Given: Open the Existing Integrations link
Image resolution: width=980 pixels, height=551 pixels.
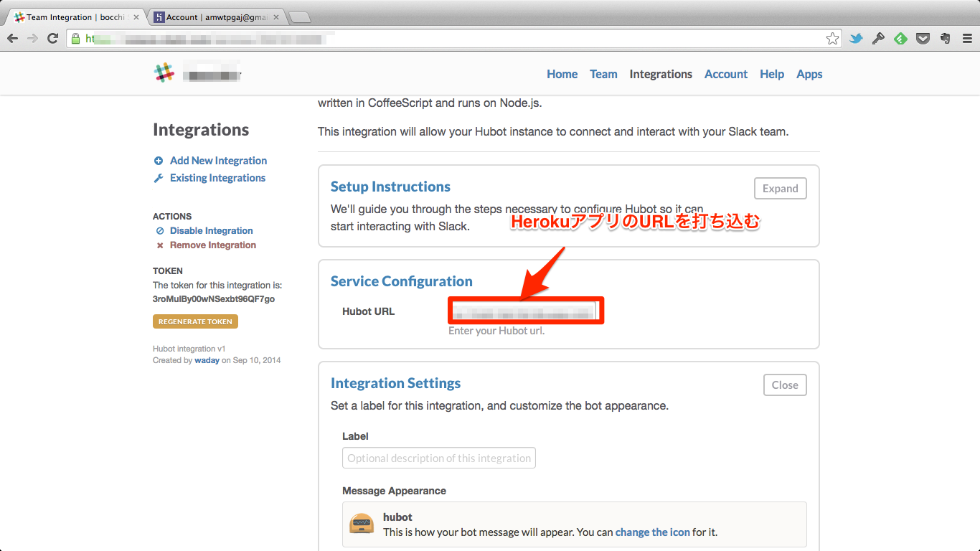Looking at the screenshot, I should 217,178.
